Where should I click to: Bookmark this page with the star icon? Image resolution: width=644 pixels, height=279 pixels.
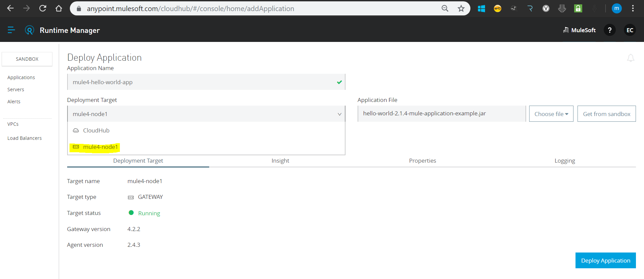[461, 8]
